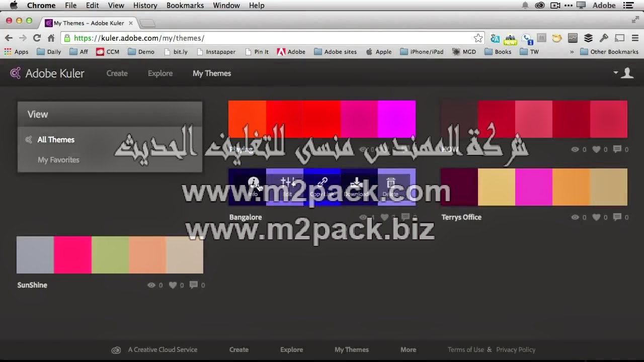Open Info for the Bangalore theme
The image size is (644, 362).
point(253,187)
